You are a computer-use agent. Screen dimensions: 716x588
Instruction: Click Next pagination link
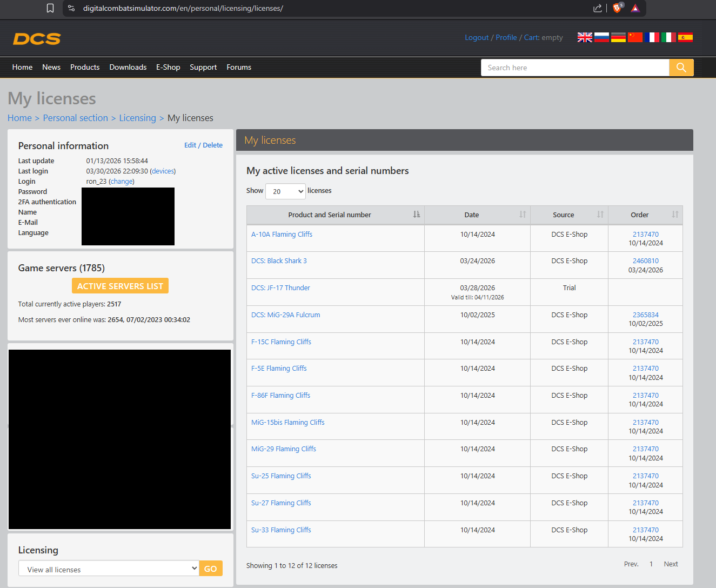coord(671,564)
